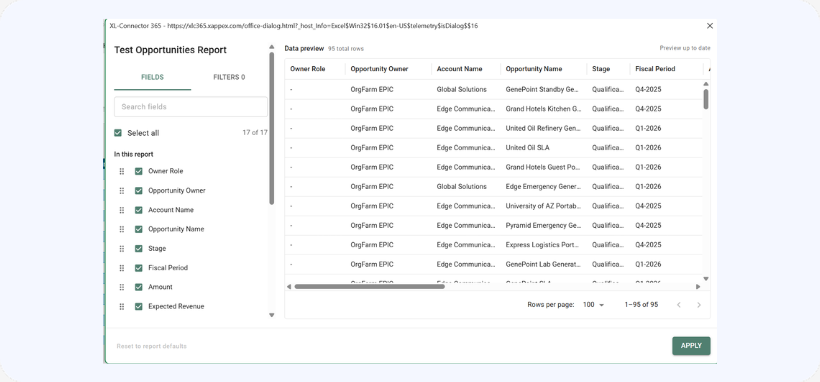
Task: Click into the Search fields box
Action: pos(191,107)
